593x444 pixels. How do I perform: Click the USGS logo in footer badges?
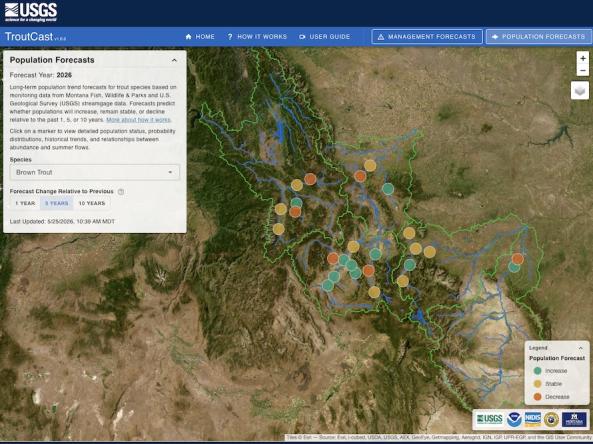click(489, 419)
